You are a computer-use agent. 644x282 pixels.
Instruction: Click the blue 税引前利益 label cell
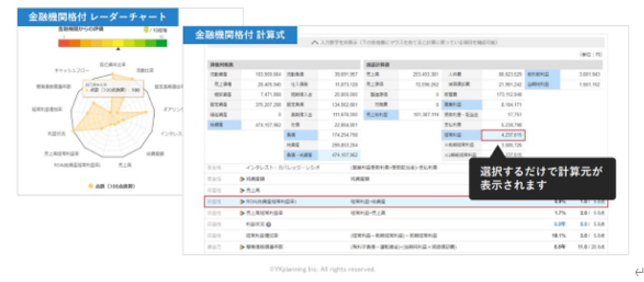pos(542,74)
